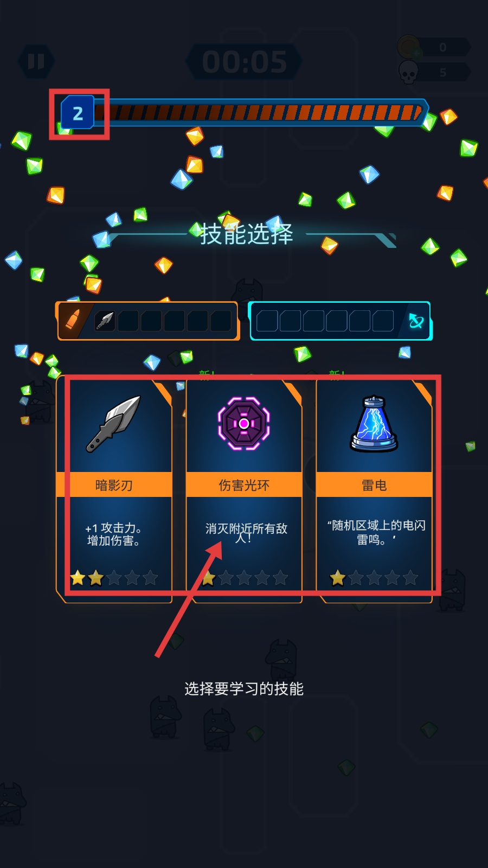Click the 雷电 orange title label
The width and height of the screenshot is (488, 868).
[374, 485]
